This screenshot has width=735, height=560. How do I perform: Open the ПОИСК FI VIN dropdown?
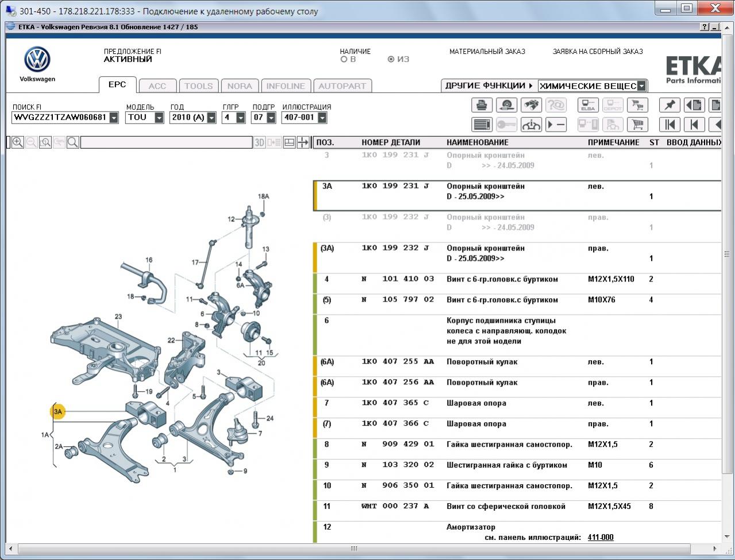[114, 118]
